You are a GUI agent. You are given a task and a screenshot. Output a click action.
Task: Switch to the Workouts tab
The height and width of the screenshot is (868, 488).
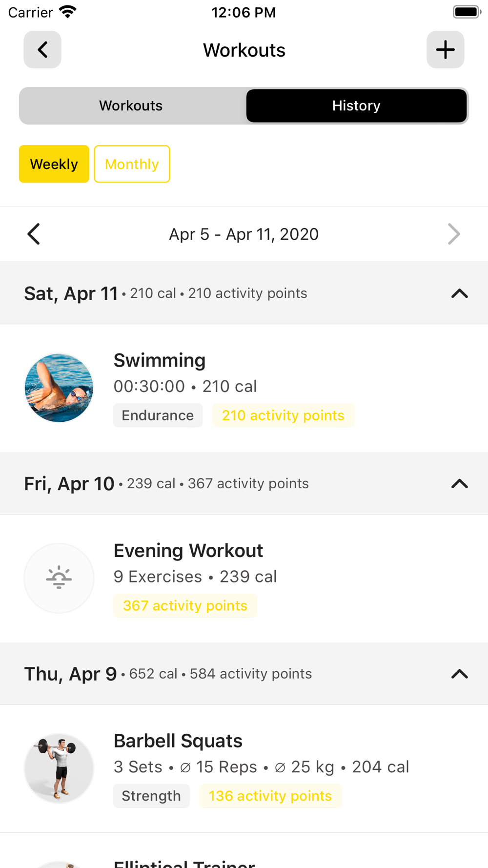click(x=131, y=106)
